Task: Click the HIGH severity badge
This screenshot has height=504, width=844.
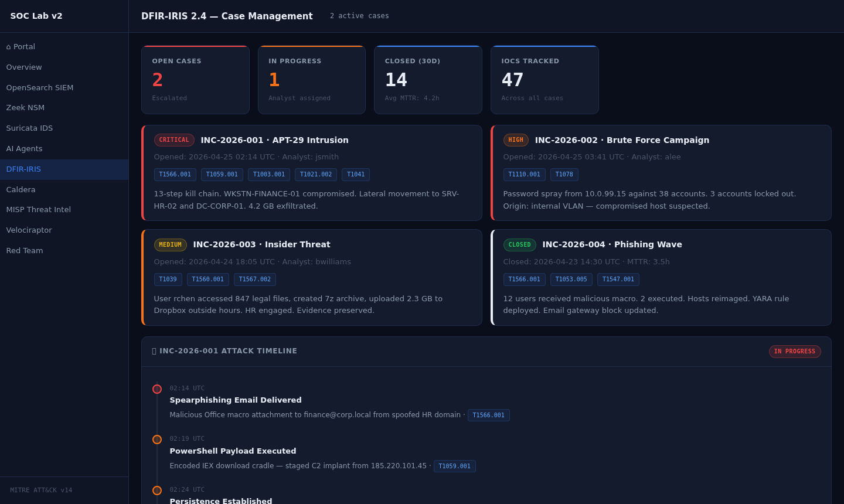Action: tap(516, 140)
